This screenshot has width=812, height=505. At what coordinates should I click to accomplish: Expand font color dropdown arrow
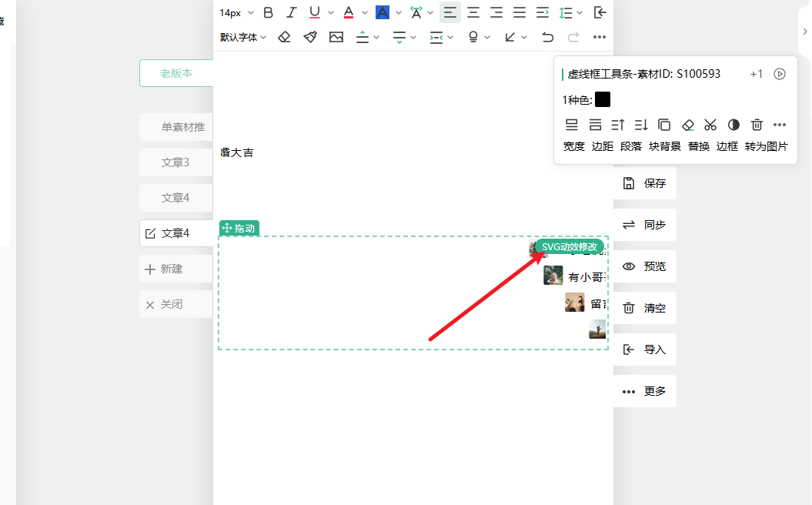tap(365, 12)
